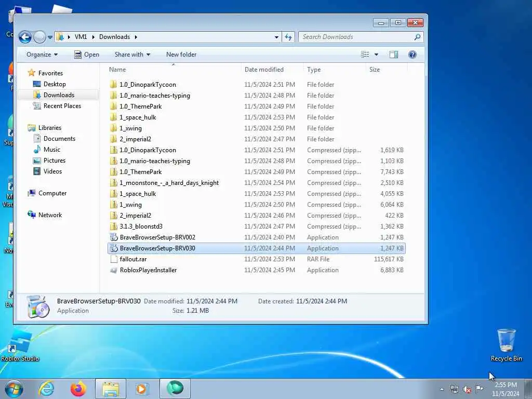Change your view icon button
This screenshot has width=532, height=399.
tap(365, 55)
